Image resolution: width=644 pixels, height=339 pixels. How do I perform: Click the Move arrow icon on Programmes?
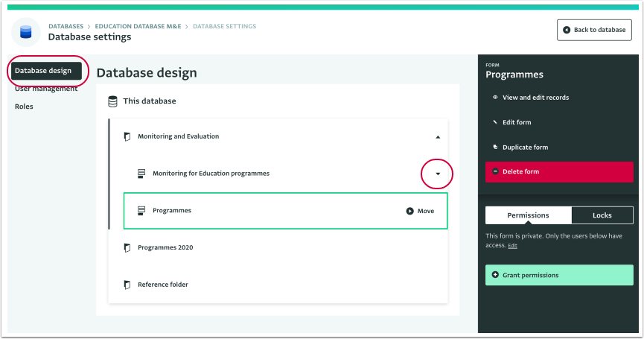point(410,211)
